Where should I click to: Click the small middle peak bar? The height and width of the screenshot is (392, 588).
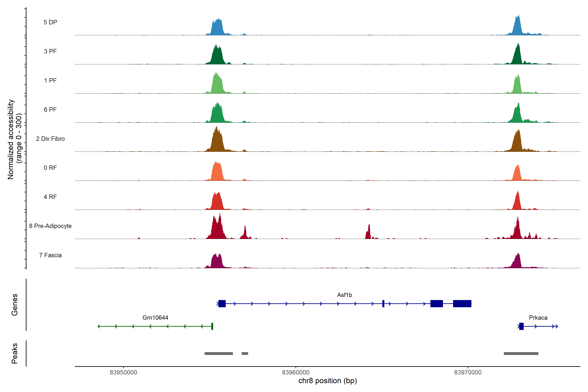[245, 353]
